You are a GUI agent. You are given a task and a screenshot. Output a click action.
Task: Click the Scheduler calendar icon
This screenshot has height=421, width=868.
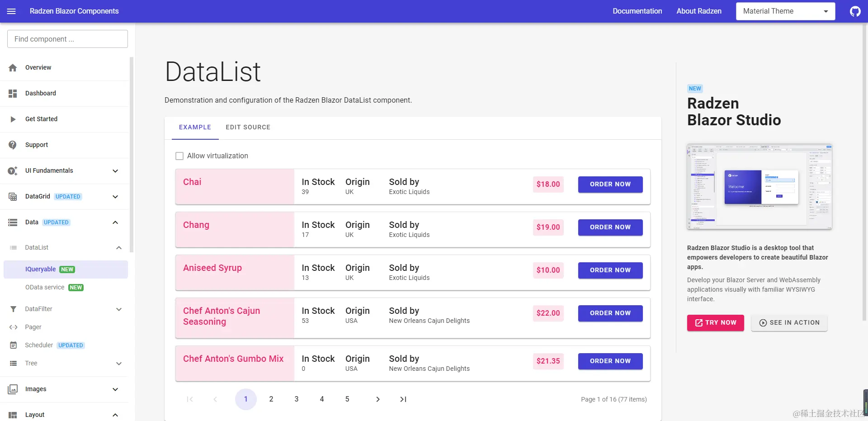coord(14,345)
